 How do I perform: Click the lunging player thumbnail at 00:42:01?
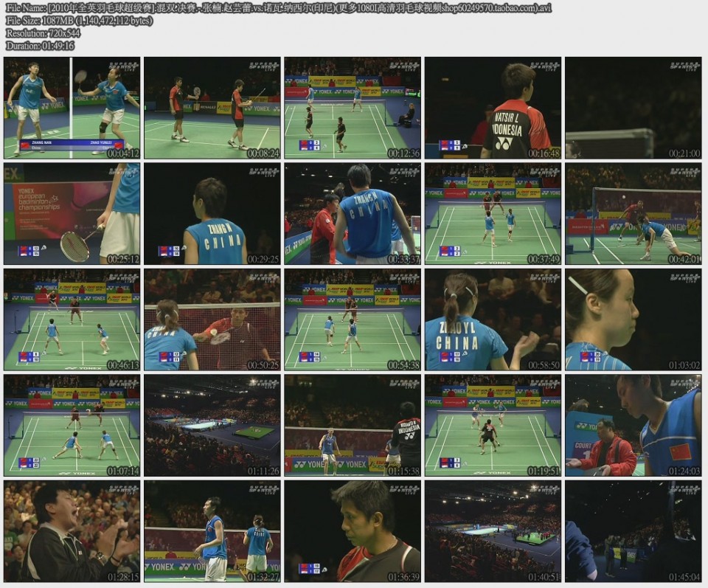pos(633,214)
